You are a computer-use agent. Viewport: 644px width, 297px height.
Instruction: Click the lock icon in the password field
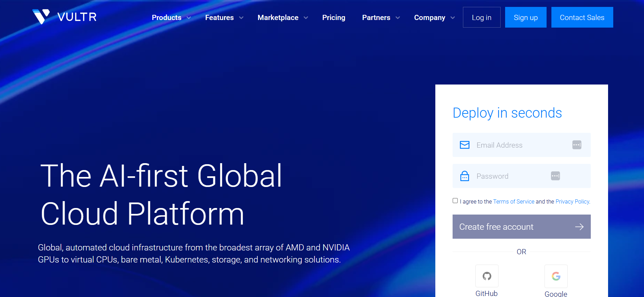(465, 176)
